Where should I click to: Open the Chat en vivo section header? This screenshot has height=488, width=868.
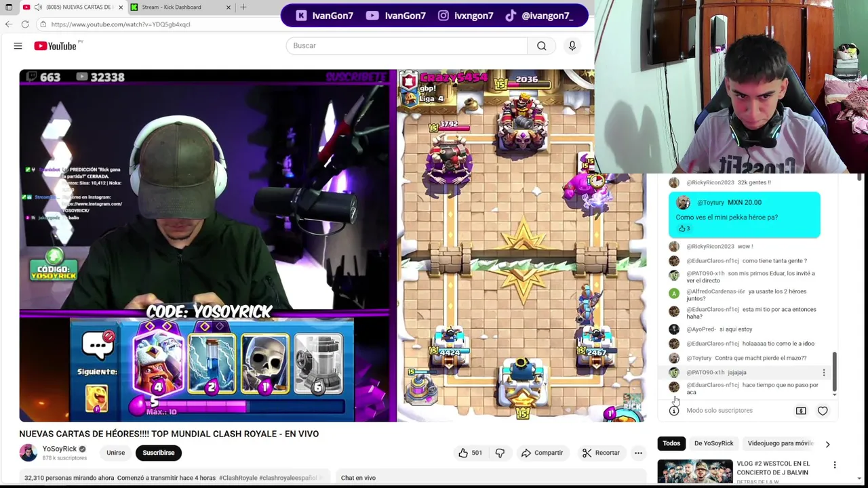click(x=358, y=478)
